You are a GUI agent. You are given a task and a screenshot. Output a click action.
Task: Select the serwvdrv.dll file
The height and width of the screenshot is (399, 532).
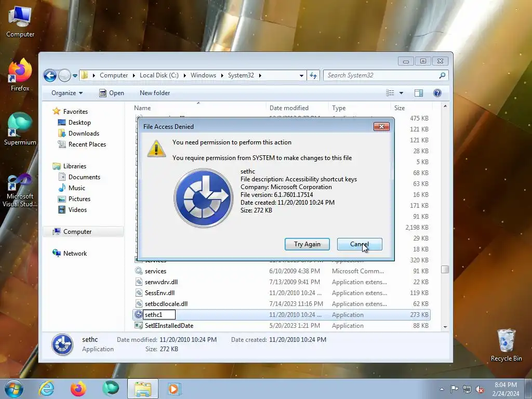282,282
